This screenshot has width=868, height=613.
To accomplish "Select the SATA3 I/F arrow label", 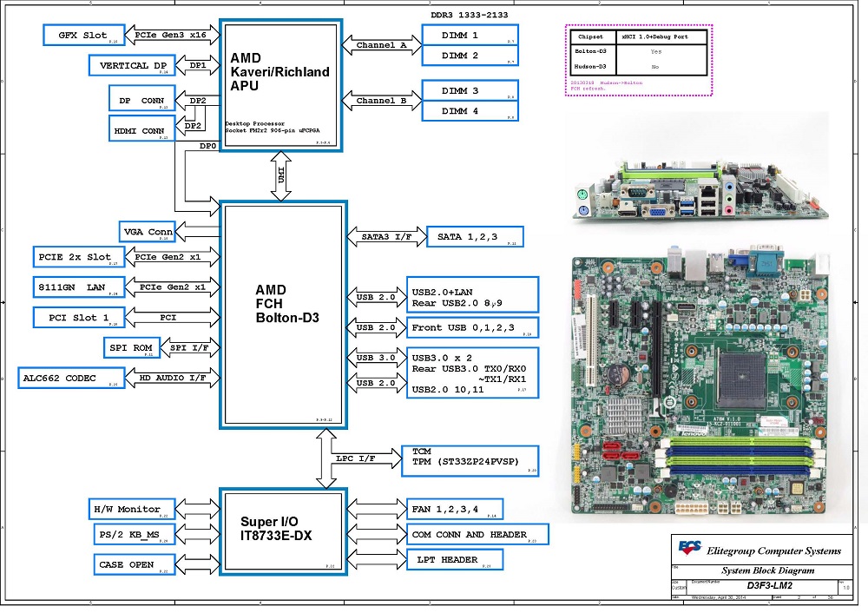I will (387, 236).
